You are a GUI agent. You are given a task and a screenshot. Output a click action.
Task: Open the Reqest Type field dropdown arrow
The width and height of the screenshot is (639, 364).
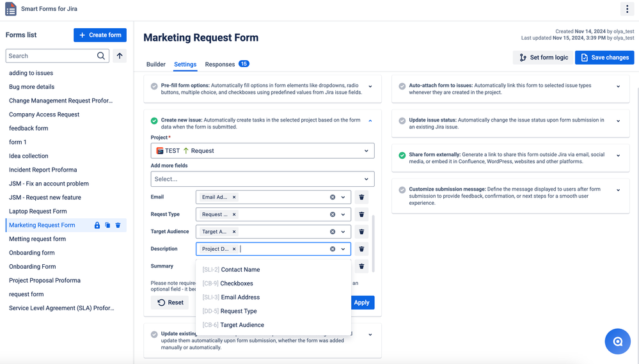coord(343,214)
